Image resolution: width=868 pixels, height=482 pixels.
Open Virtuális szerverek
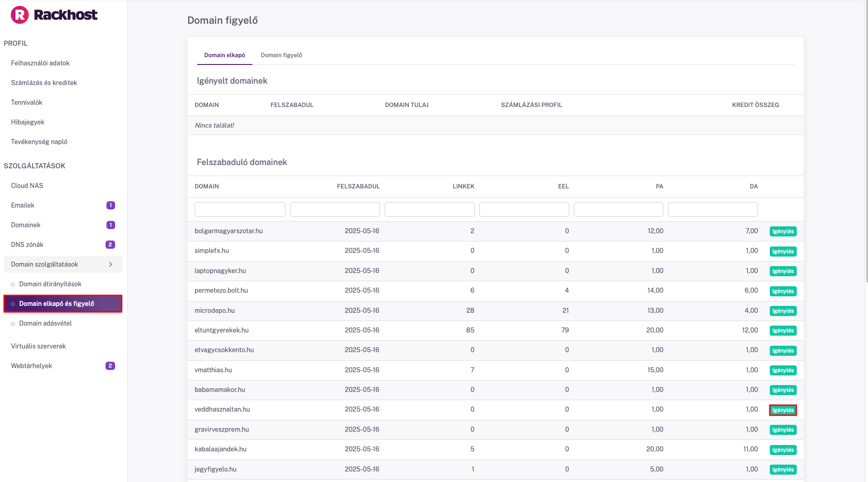[38, 346]
